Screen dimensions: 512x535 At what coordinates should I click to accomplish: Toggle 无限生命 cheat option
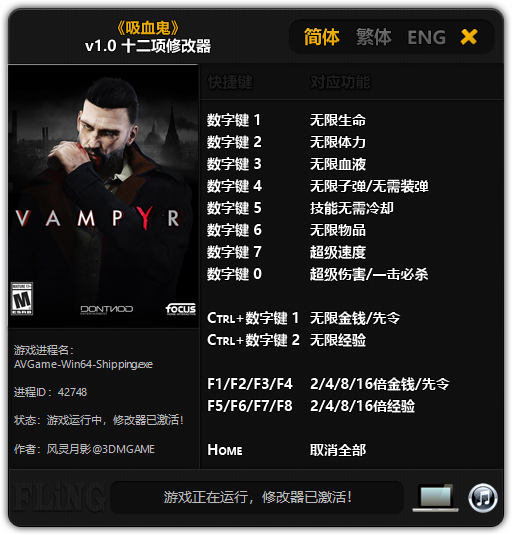click(337, 120)
